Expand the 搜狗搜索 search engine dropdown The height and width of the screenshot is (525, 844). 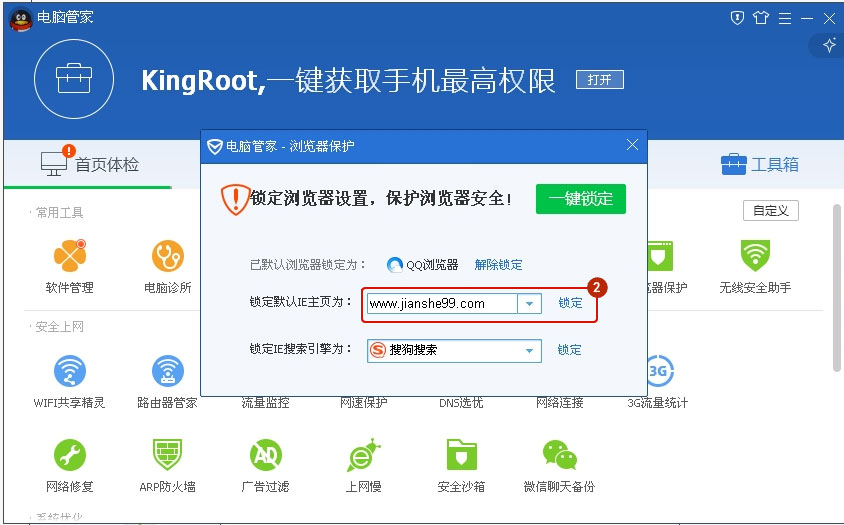tap(529, 351)
